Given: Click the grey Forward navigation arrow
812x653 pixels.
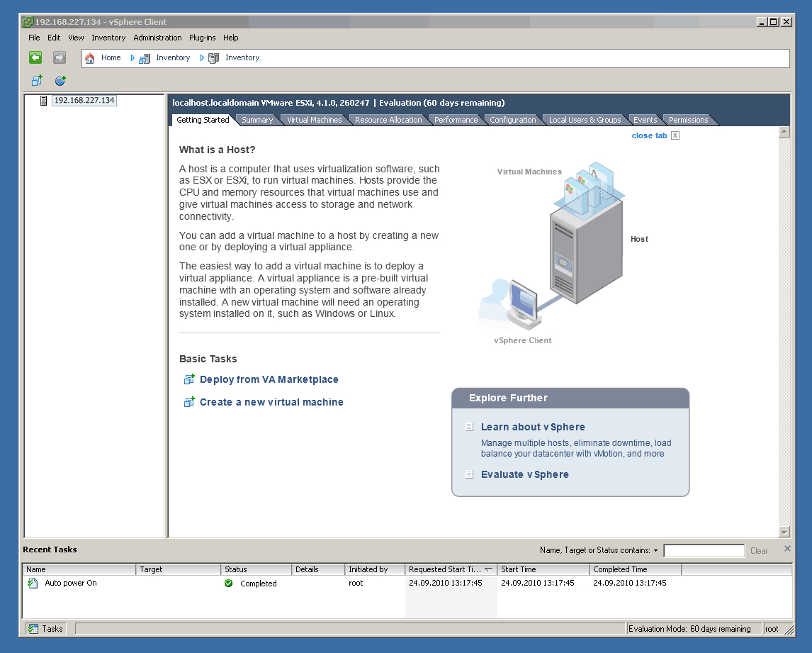Looking at the screenshot, I should [60, 57].
